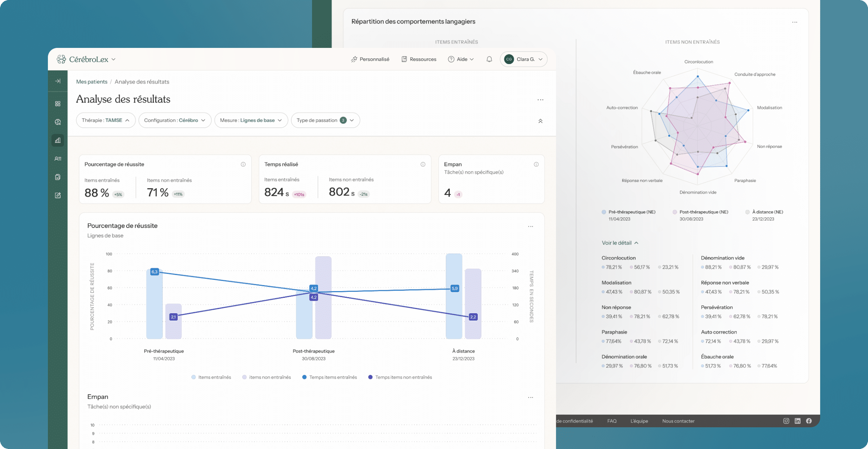Open more options on Pourcentage de réussite chart
868x449 pixels.
point(531,226)
